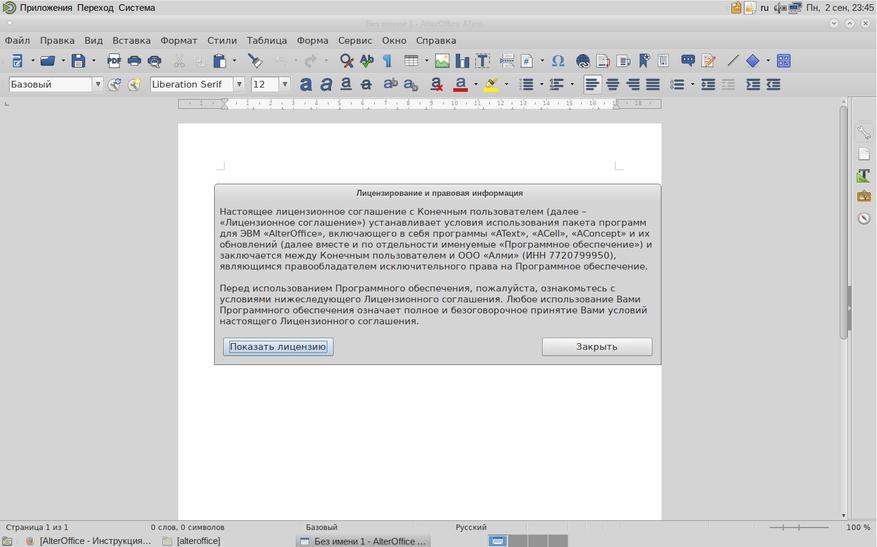Viewport: 877px width, 547px height.
Task: Click the Показать лицензию button
Action: (278, 347)
